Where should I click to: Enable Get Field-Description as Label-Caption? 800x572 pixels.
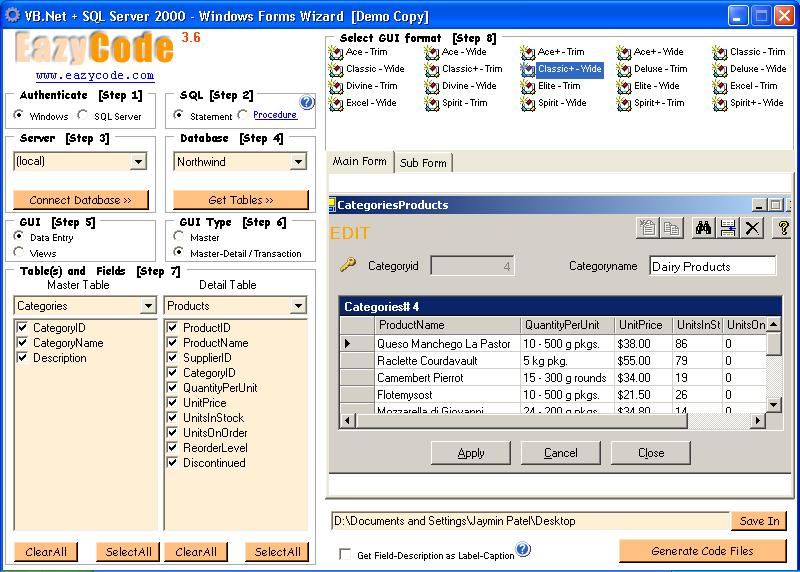point(345,554)
